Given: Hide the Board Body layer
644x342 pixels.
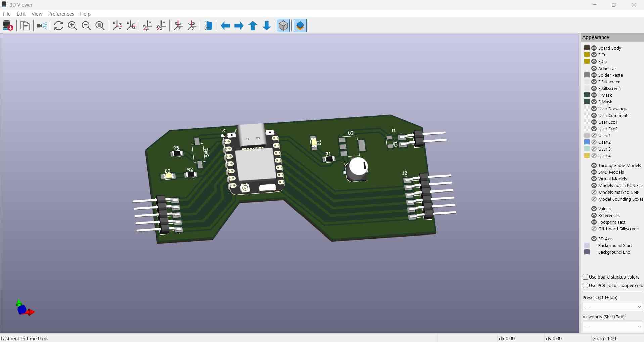Looking at the screenshot, I should coord(594,48).
